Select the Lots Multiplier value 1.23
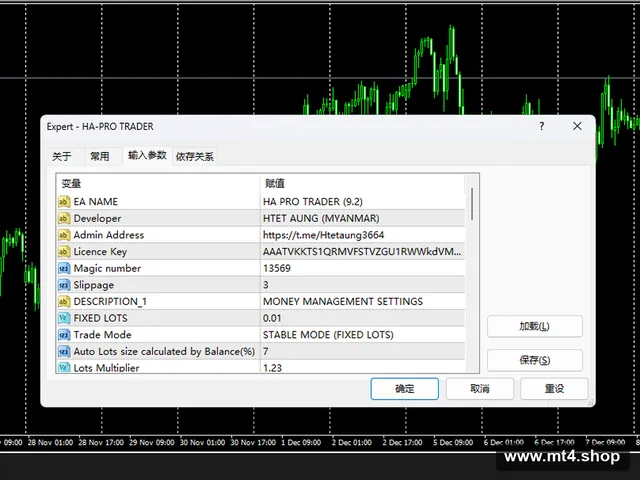 pos(363,367)
